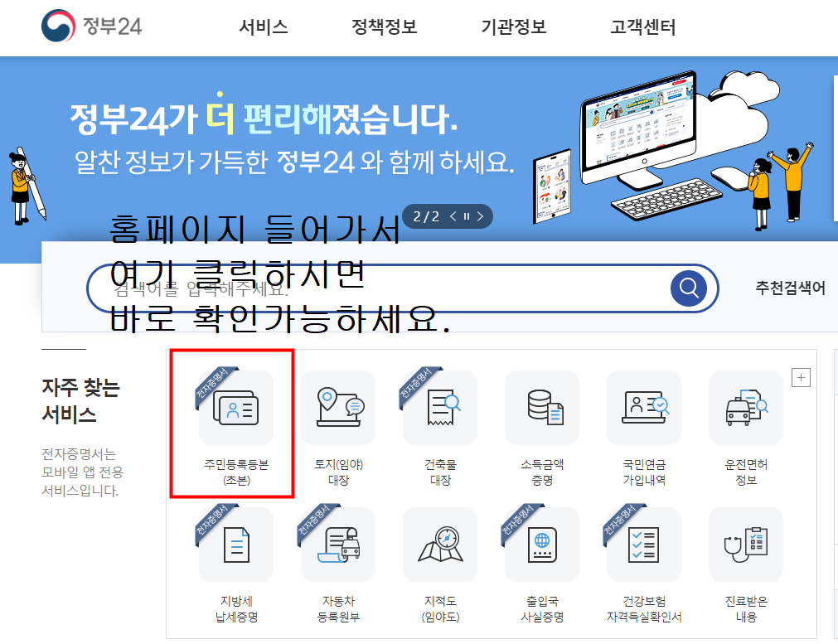Click the 출입국 사실증명 text label
The height and width of the screenshot is (644, 838).
[x=542, y=608]
